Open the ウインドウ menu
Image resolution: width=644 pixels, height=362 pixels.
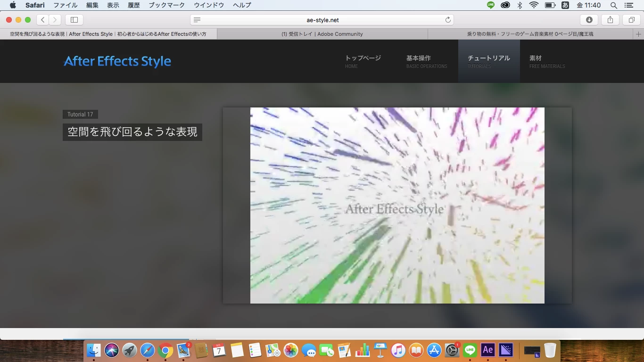[209, 5]
